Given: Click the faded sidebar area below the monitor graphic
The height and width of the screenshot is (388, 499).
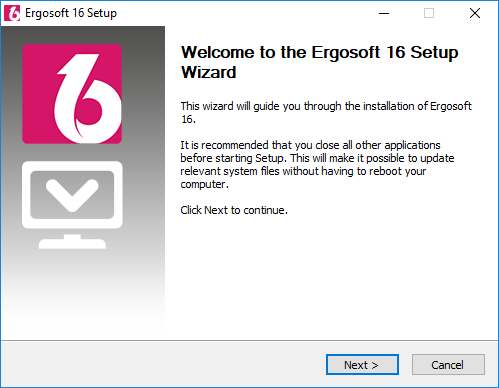Looking at the screenshot, I should point(83,293).
